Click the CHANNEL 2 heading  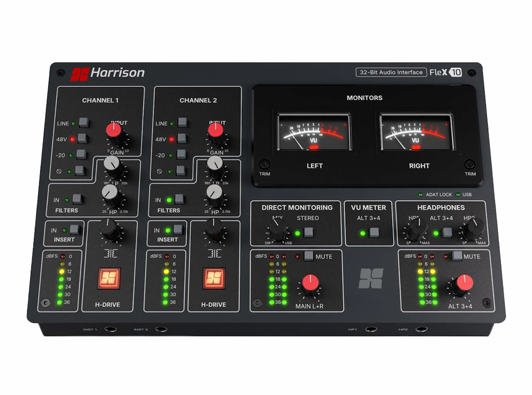198,101
